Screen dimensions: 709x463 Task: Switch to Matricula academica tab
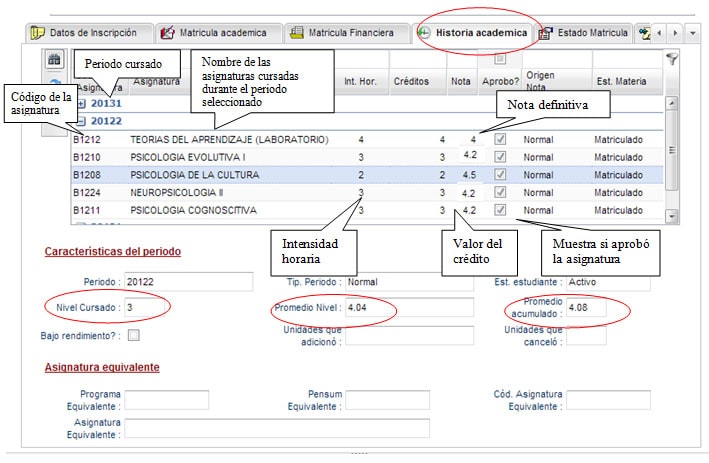click(x=219, y=33)
